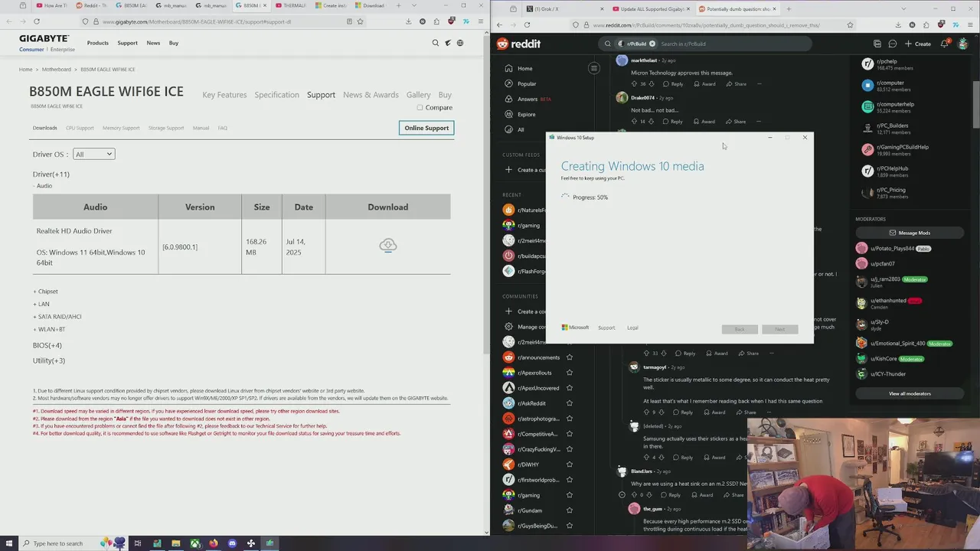Downvote Drake0074's comment

[x=651, y=121]
